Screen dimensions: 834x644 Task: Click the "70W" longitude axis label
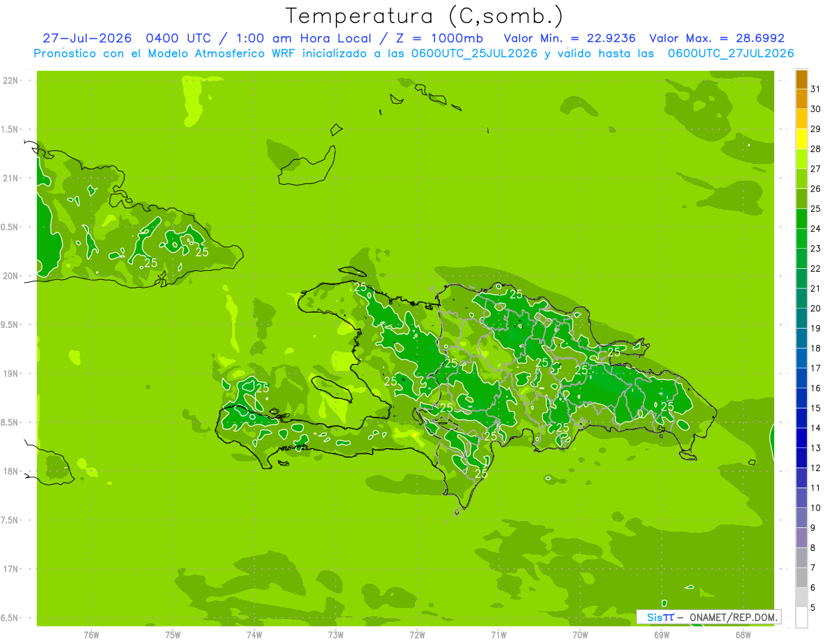click(x=580, y=636)
